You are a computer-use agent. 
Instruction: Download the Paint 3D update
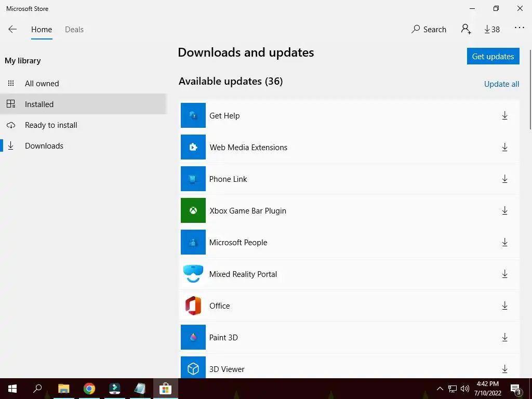tap(504, 337)
